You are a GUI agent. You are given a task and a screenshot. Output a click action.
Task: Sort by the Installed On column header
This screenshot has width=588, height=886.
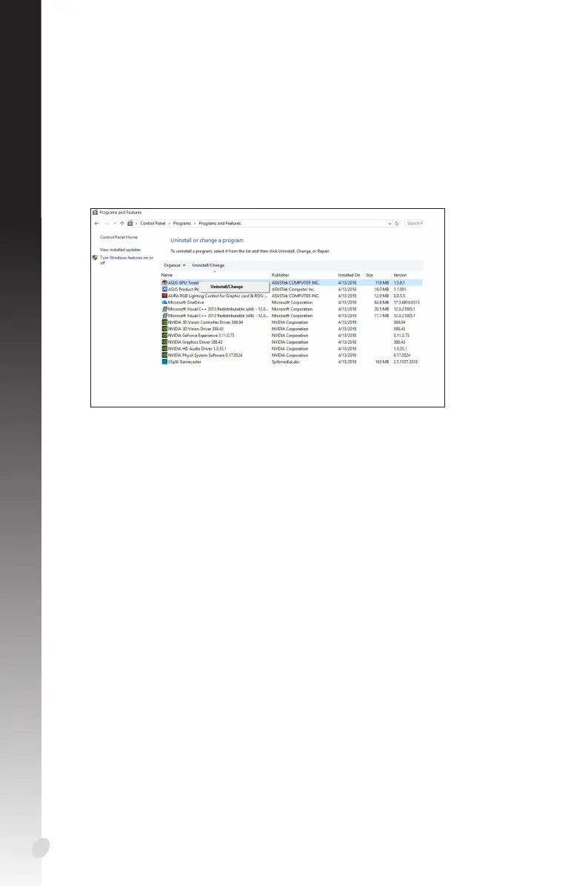tap(349, 275)
